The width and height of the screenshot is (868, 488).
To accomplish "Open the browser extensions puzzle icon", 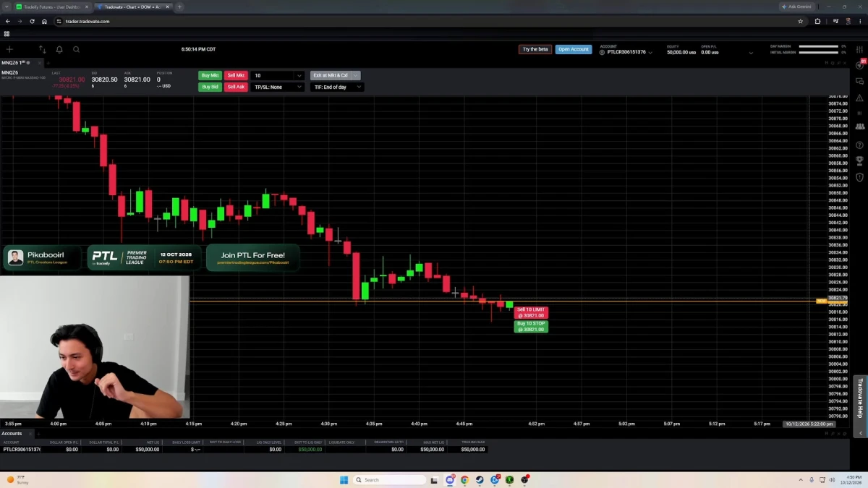I will tap(817, 21).
